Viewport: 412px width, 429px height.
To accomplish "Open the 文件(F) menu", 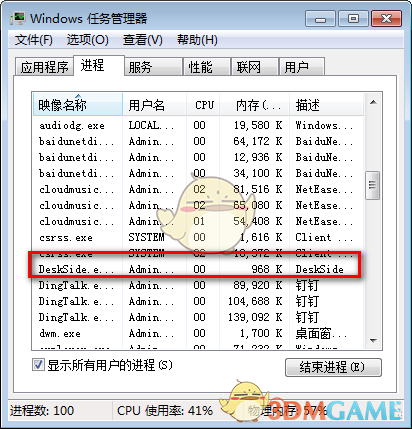I will (x=34, y=40).
